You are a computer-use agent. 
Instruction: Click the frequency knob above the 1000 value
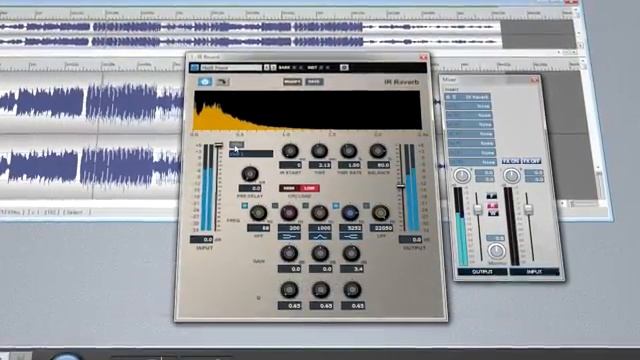(x=320, y=213)
